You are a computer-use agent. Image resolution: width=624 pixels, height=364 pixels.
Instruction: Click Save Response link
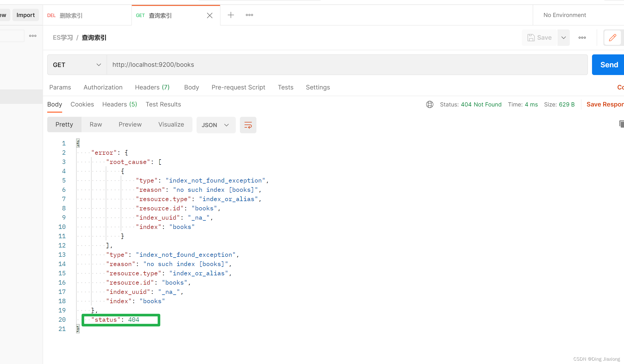coord(605,104)
